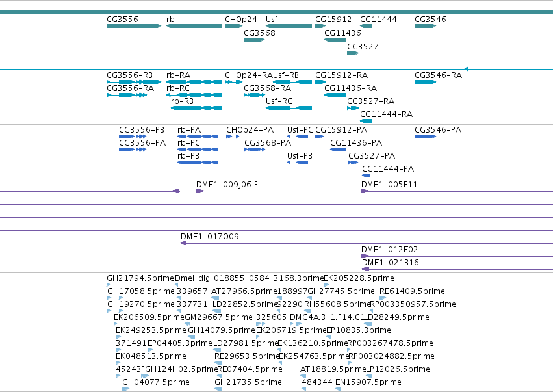Open the DME1-005F11 clone feature
The height and width of the screenshot is (392, 553).
click(x=457, y=192)
